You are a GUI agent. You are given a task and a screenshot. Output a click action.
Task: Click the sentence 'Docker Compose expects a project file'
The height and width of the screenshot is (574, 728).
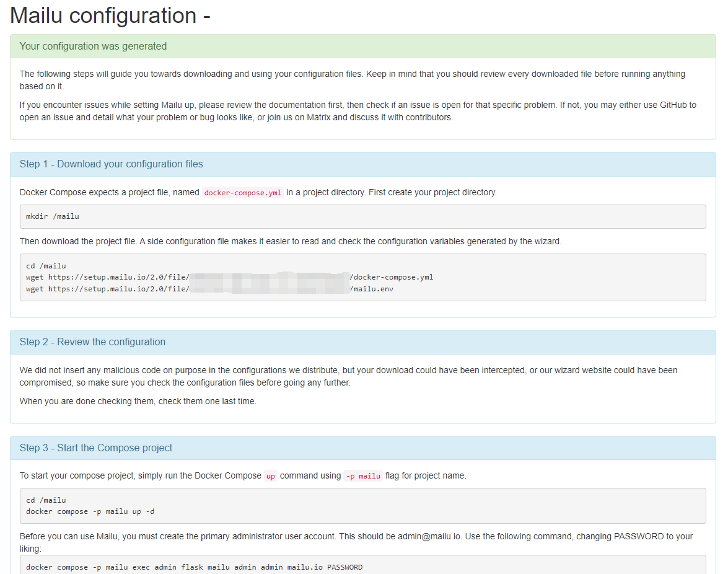coord(258,192)
